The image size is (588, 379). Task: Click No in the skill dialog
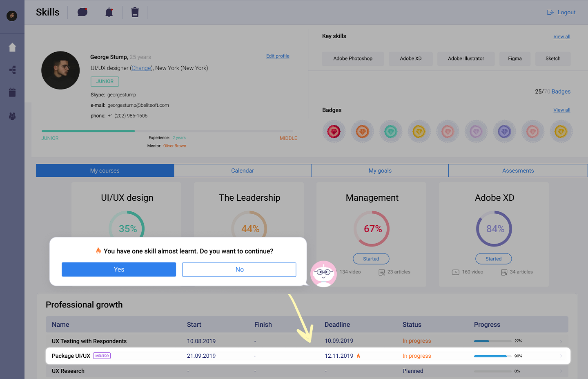point(239,269)
